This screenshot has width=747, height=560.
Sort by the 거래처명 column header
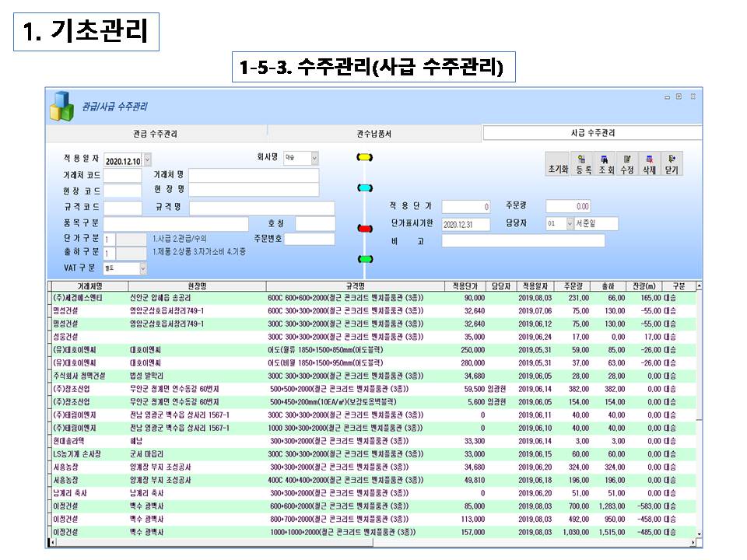tap(89, 286)
